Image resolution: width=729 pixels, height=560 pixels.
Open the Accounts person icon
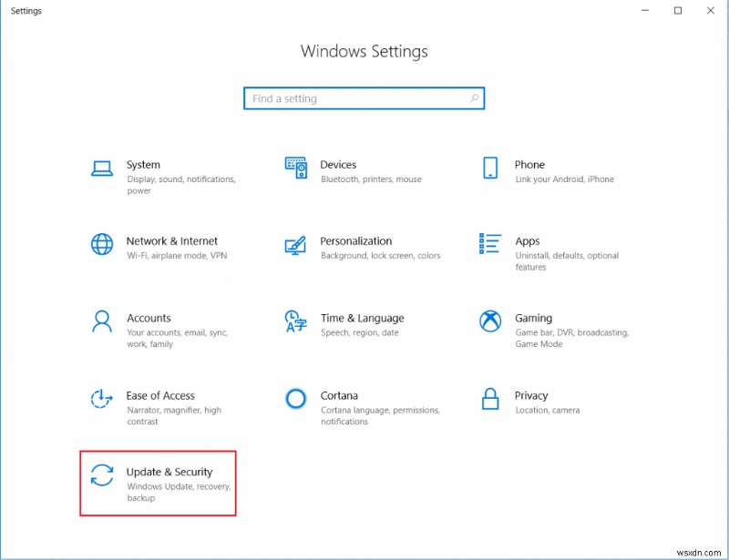click(102, 321)
